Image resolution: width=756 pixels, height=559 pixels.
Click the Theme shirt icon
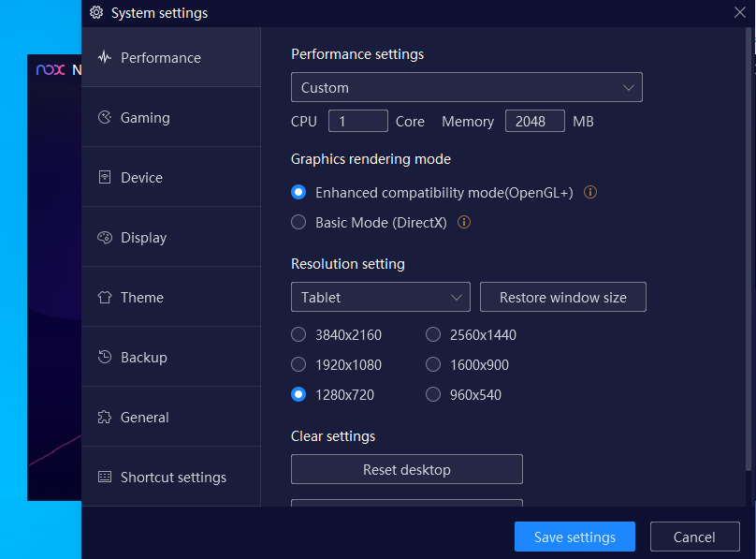105,297
